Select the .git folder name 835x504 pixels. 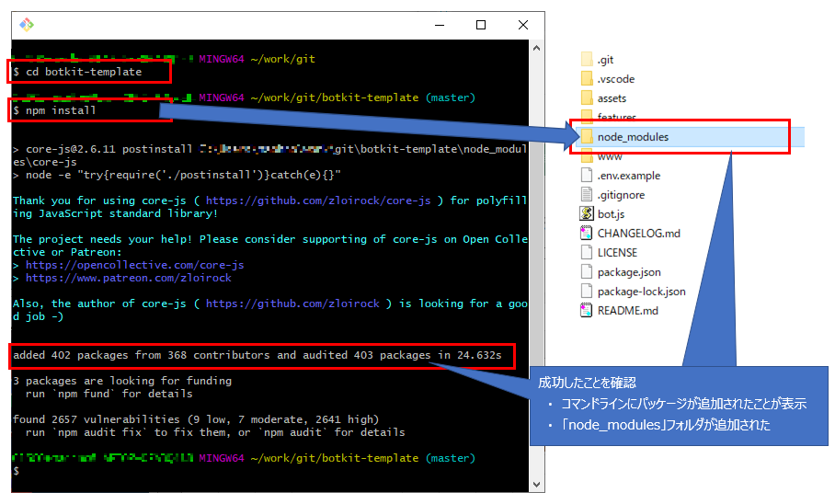[x=605, y=60]
